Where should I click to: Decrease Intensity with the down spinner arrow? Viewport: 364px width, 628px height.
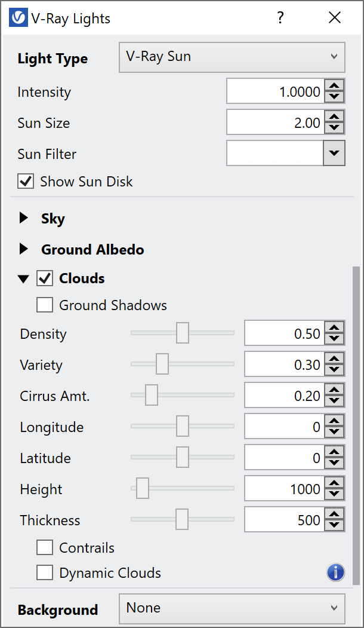click(334, 97)
